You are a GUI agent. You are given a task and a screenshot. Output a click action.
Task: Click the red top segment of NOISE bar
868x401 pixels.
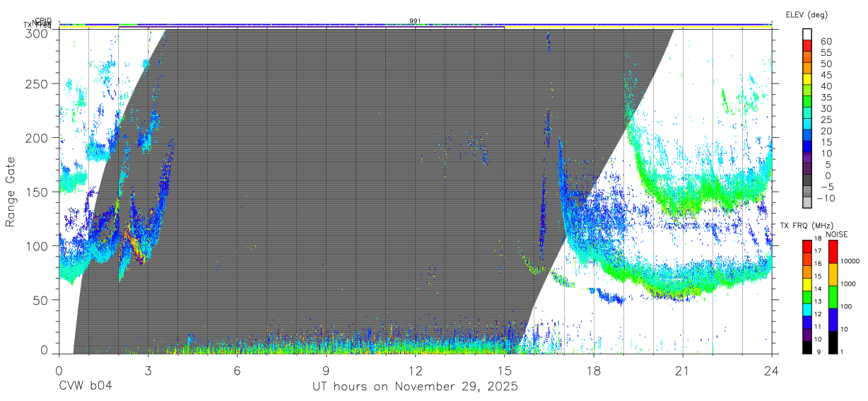(833, 251)
